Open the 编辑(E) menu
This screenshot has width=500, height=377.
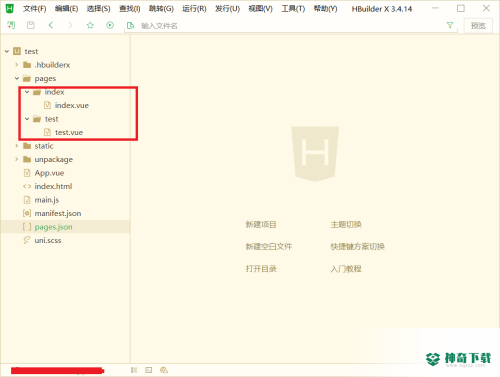point(66,9)
